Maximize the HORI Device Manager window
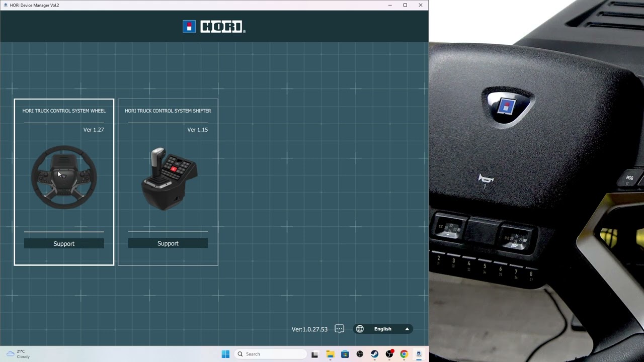The height and width of the screenshot is (362, 644). (405, 5)
